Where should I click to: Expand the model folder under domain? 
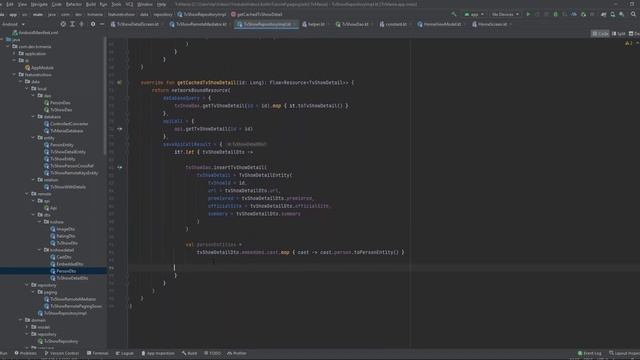(x=27, y=327)
